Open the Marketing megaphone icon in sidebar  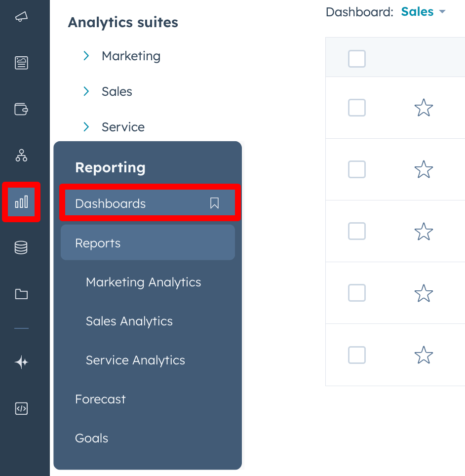click(21, 17)
